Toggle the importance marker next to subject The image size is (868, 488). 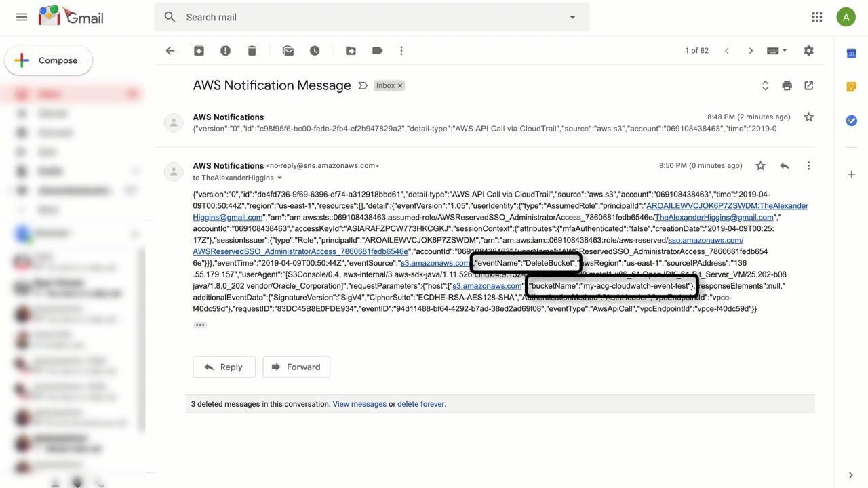click(x=363, y=85)
